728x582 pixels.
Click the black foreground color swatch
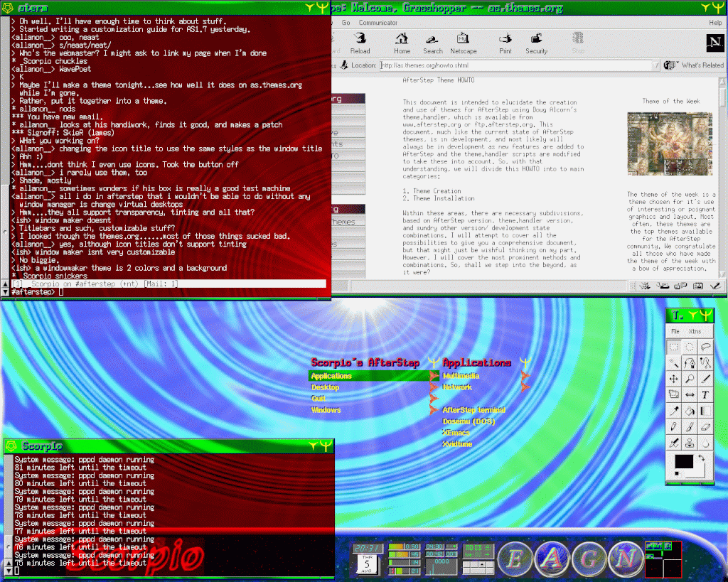pos(683,462)
